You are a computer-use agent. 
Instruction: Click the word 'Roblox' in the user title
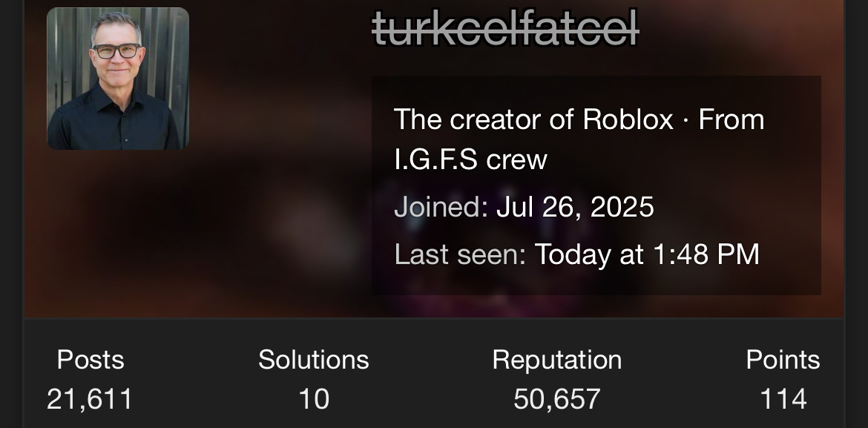pos(628,119)
